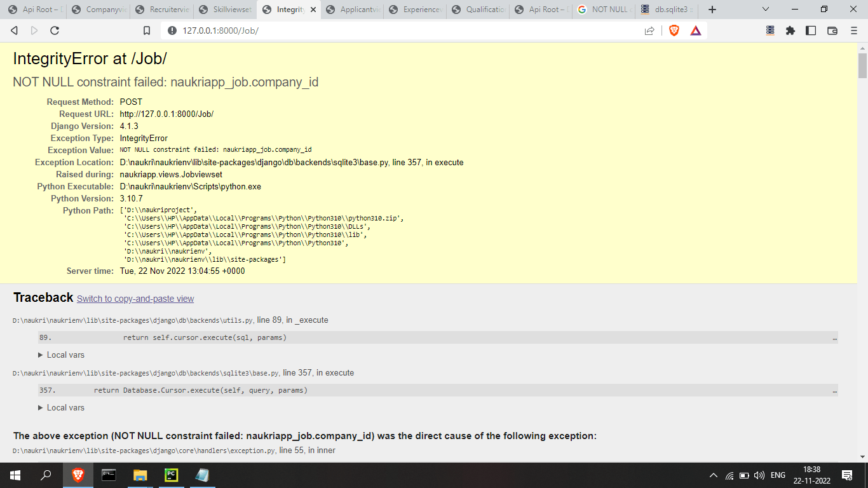This screenshot has width=868, height=488.
Task: Open the browser hamburger menu
Action: 853,30
